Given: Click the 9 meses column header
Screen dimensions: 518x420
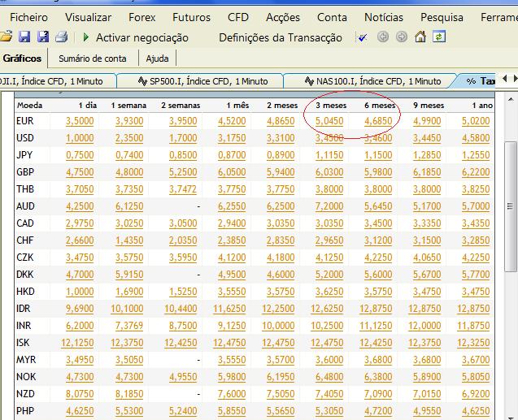Looking at the screenshot, I should [429, 106].
